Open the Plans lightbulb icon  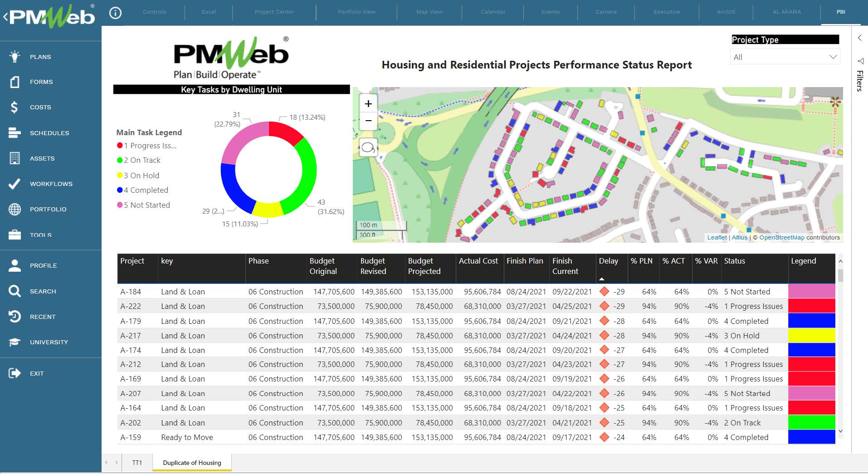click(15, 56)
